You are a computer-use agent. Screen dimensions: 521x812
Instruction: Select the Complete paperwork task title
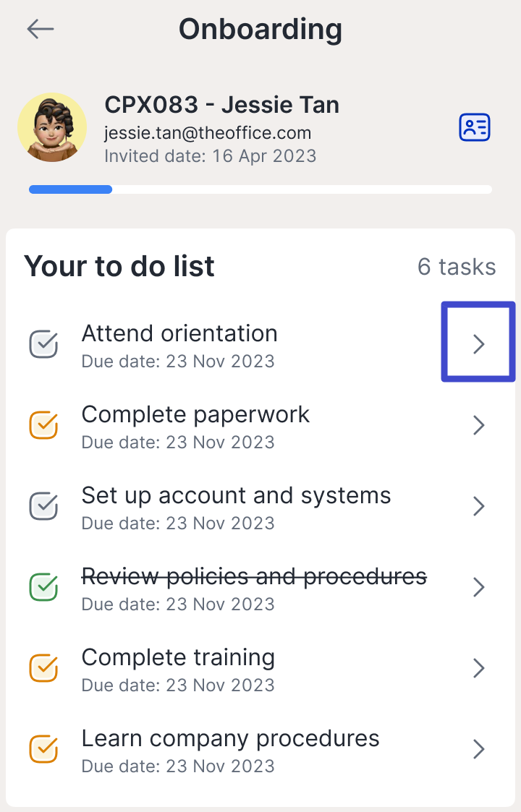pyautogui.click(x=195, y=414)
